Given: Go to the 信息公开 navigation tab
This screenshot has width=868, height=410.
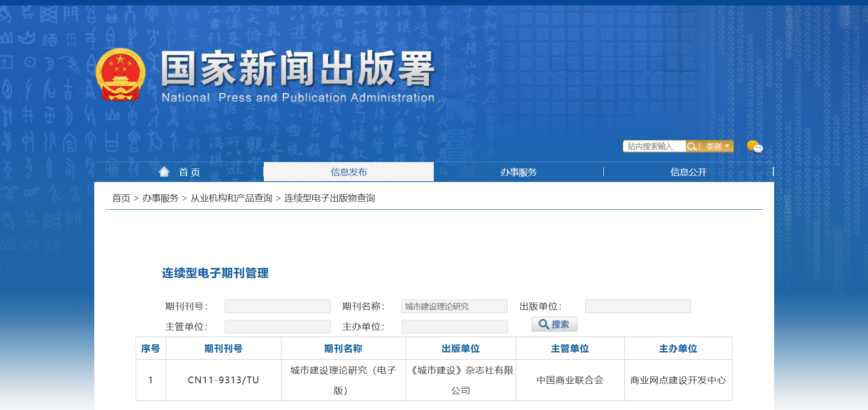Looking at the screenshot, I should coord(689,172).
